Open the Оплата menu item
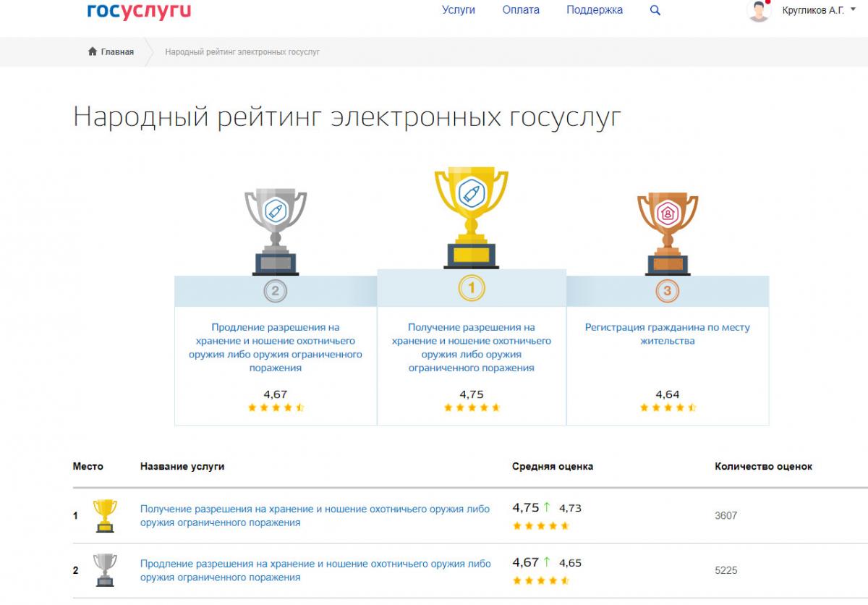Screen dimensions: 868x605 tap(521, 10)
